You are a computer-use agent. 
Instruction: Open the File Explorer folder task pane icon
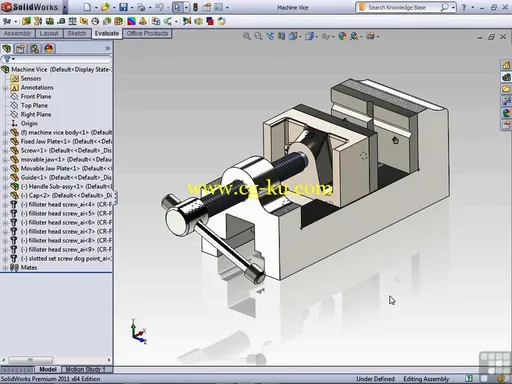(506, 89)
